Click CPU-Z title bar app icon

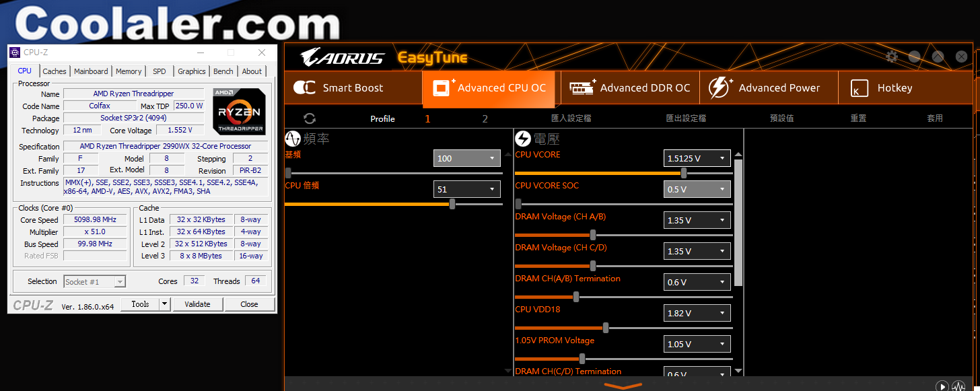point(15,52)
